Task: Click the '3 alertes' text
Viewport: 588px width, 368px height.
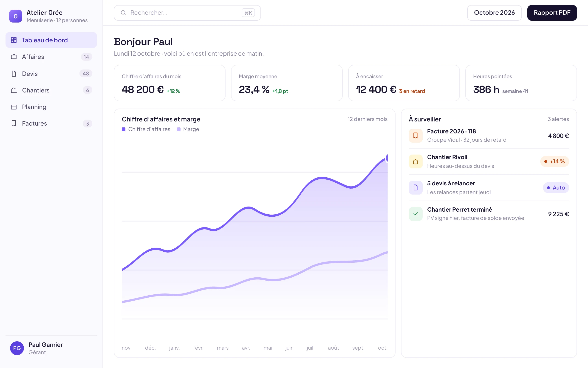Action: 558,119
